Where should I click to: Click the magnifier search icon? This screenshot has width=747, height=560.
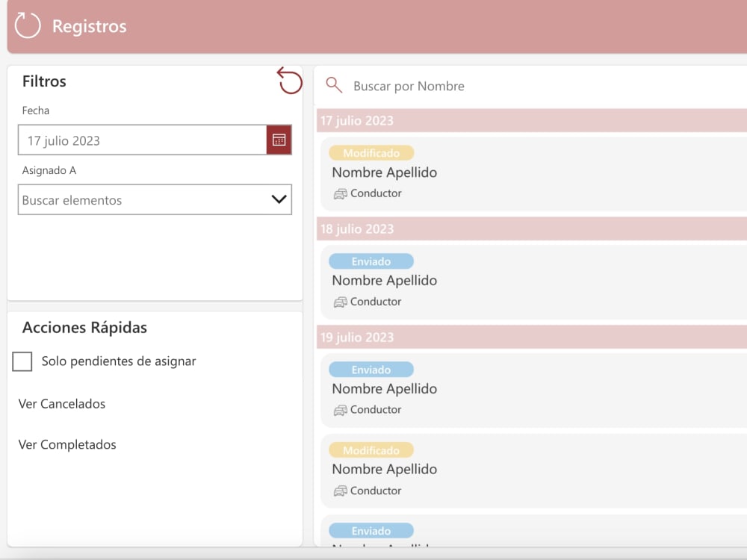tap(334, 85)
